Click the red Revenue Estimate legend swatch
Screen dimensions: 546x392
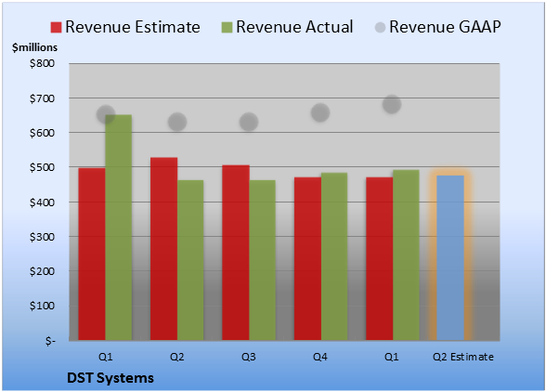pos(56,28)
